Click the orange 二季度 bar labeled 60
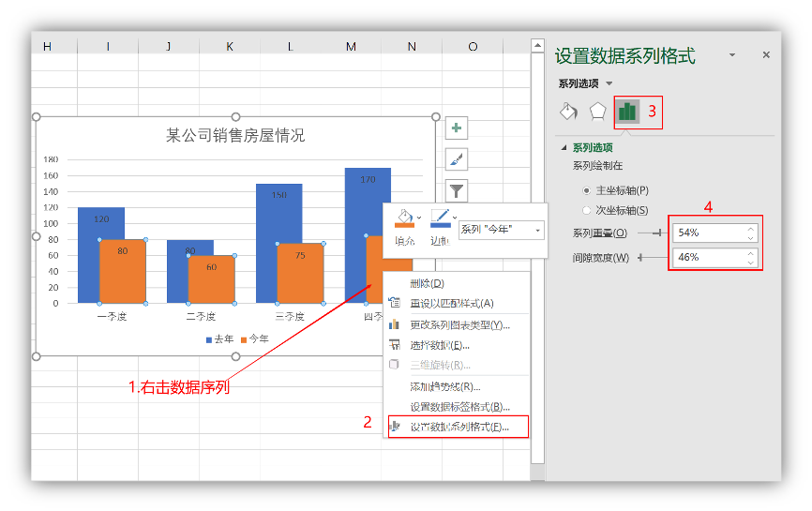Image resolution: width=812 pixels, height=511 pixels. (x=211, y=279)
